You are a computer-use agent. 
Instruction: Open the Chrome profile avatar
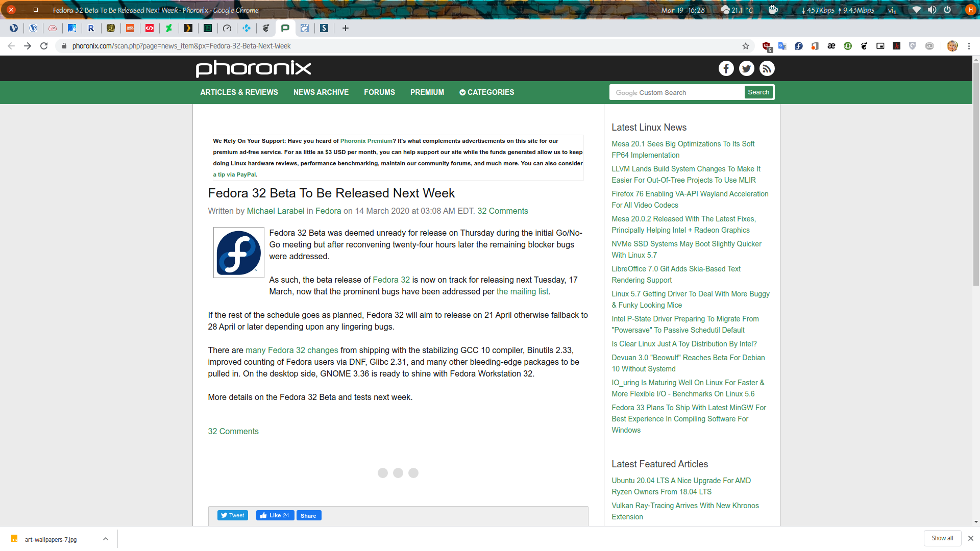point(952,46)
